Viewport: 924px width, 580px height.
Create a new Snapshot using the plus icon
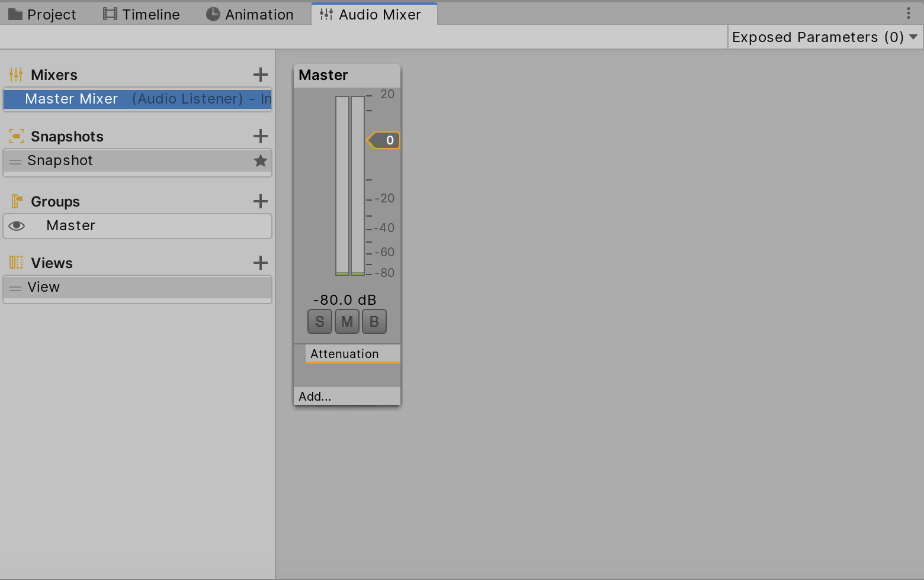[261, 136]
